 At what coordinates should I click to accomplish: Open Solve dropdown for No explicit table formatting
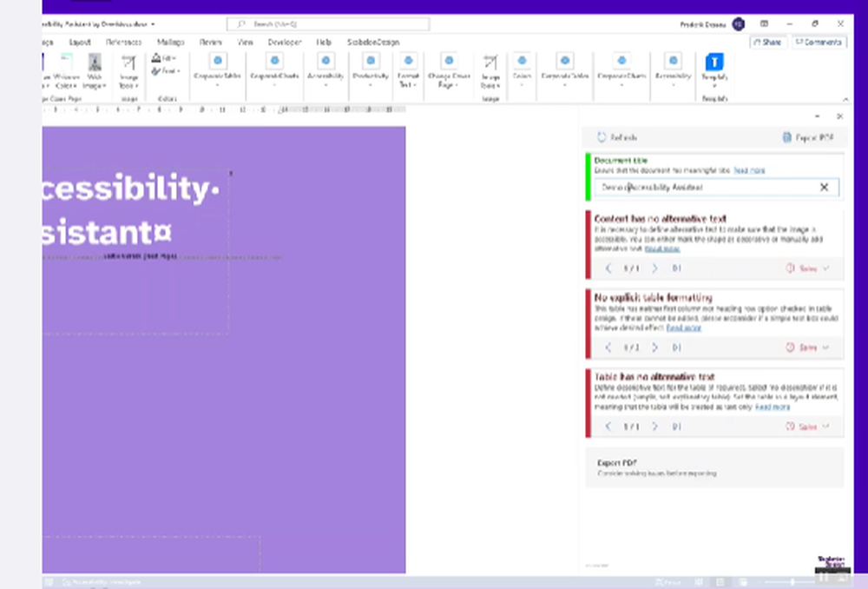coord(807,347)
